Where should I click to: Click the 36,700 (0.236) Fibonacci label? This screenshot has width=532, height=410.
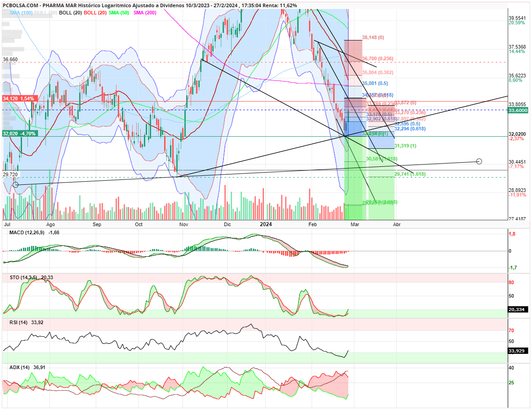(x=378, y=58)
